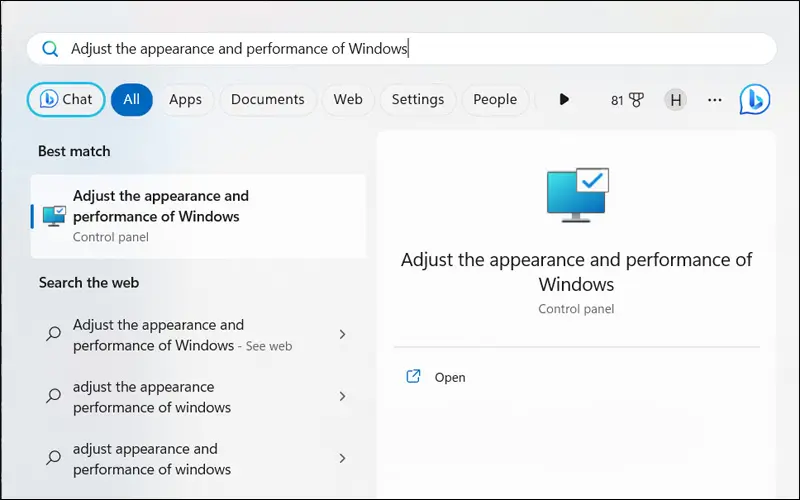
Task: Click the external-link icon beside Open
Action: click(413, 377)
